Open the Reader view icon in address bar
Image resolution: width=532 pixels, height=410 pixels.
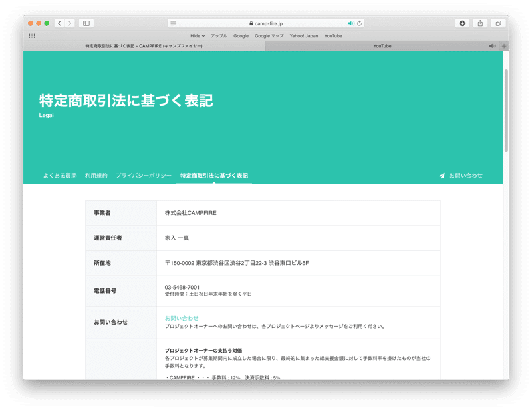[174, 23]
